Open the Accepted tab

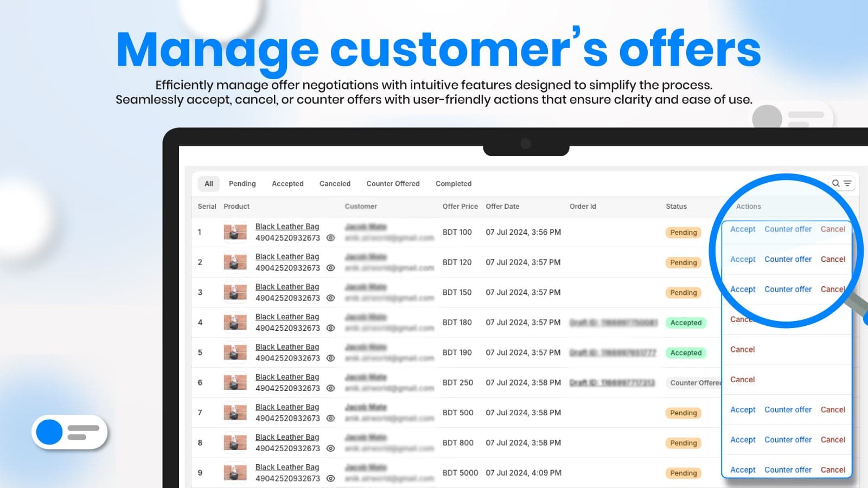click(288, 184)
